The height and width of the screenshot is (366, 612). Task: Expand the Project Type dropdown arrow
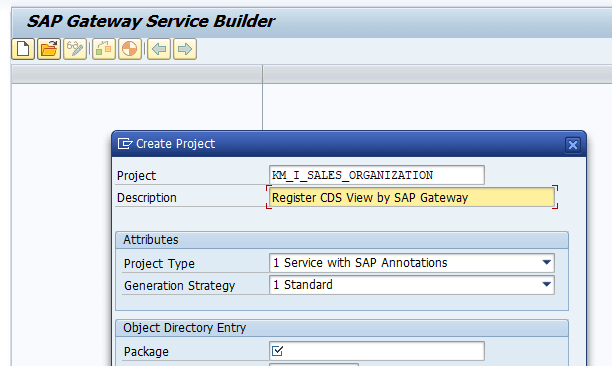(547, 263)
